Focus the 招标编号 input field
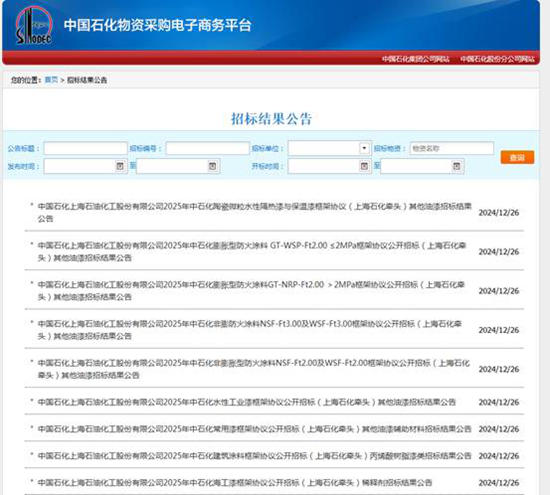550x495 pixels. [207, 148]
